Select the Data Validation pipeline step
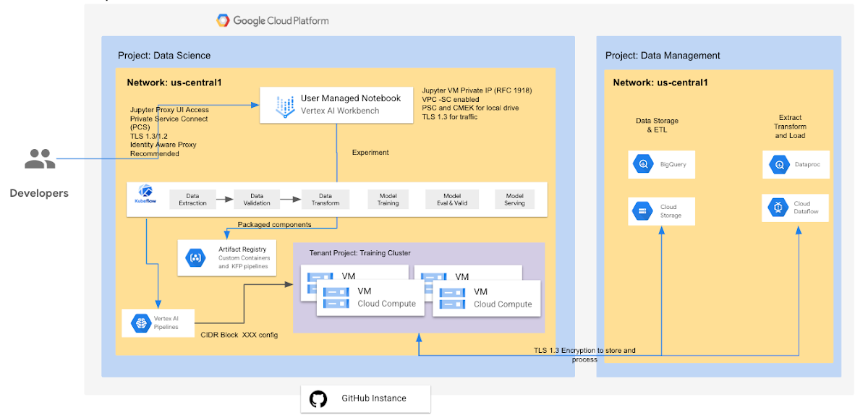Image resolution: width=868 pixels, height=418 pixels. pos(257,199)
